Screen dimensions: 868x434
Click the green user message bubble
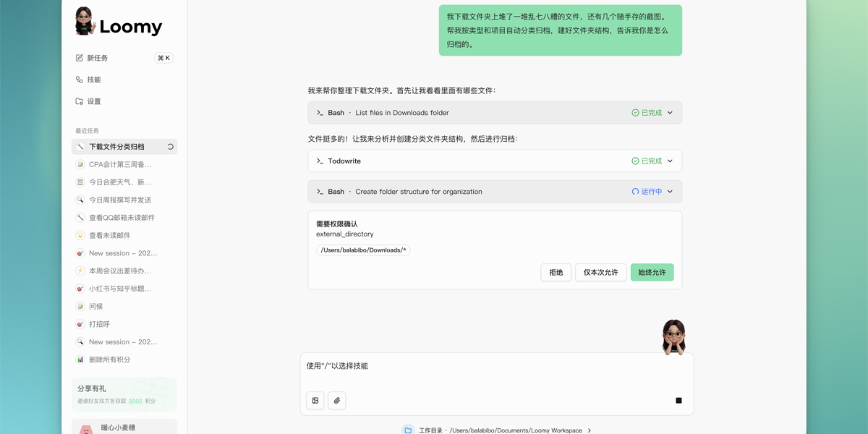click(561, 30)
